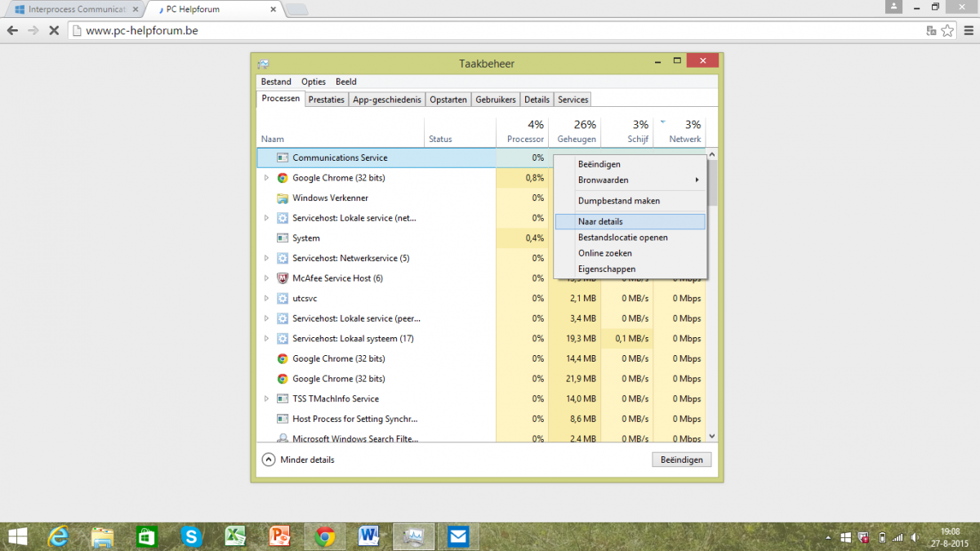Launch PowerPoint from the taskbar
Viewport: 980px width, 551px height.
(280, 535)
